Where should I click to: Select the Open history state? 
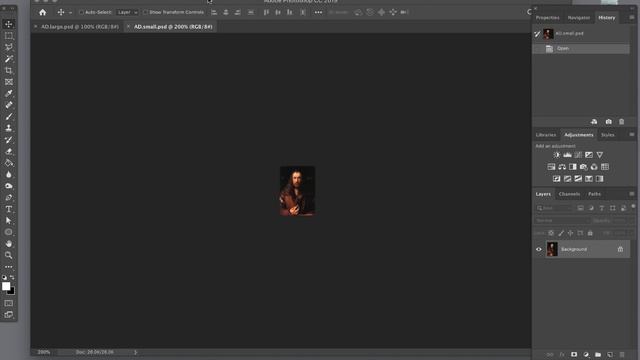coord(581,49)
